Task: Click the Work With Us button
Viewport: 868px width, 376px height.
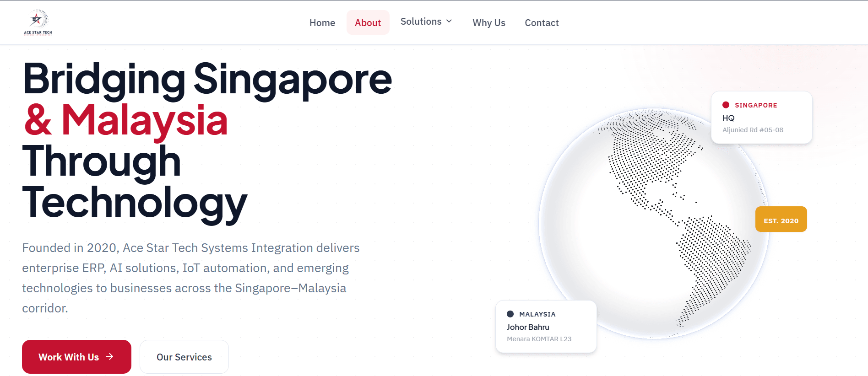Action: 76,357
